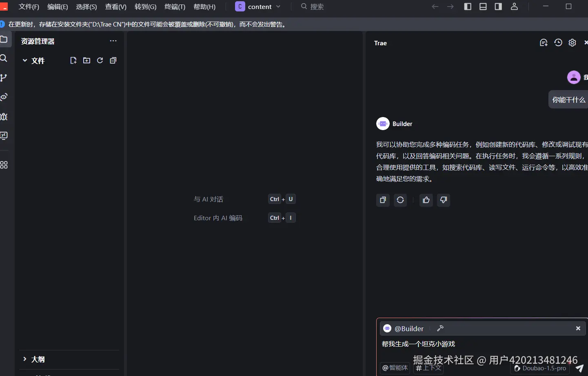Toggle the left sidebar layout
The width and height of the screenshot is (588, 376).
point(468,7)
